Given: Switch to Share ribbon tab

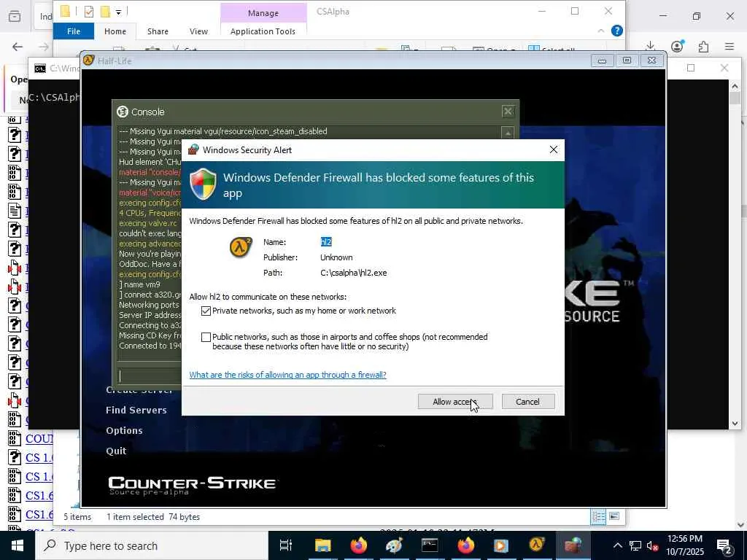Looking at the screenshot, I should [x=158, y=31].
